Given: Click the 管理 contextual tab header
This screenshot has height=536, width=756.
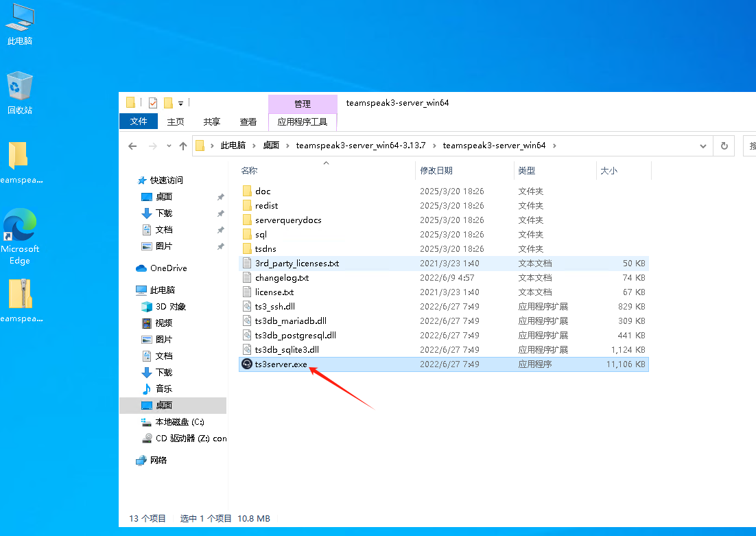Looking at the screenshot, I should click(303, 104).
